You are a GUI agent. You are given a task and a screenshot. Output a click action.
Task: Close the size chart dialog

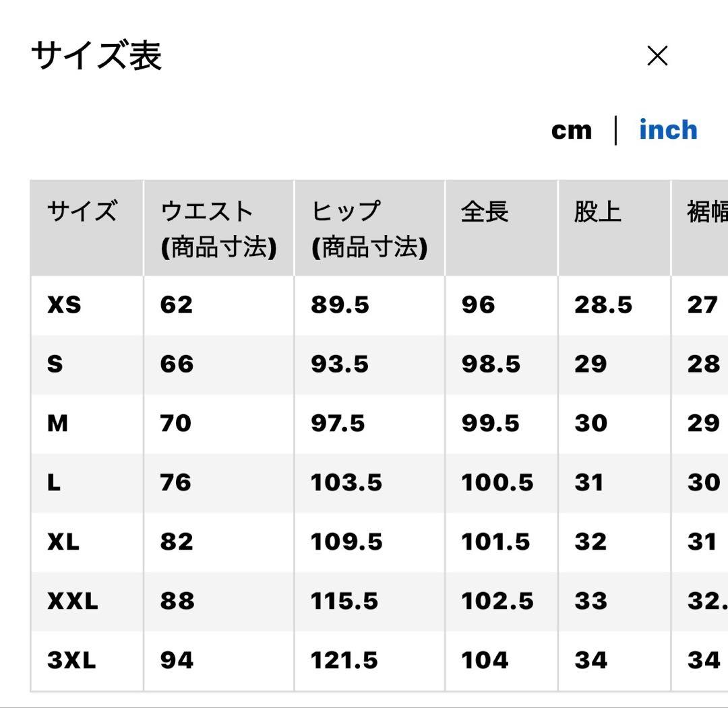[657, 56]
